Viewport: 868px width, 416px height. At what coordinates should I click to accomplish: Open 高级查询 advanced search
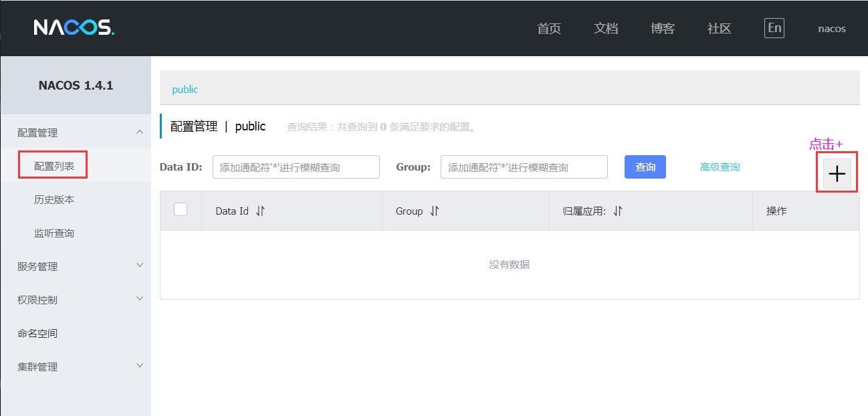(x=720, y=167)
